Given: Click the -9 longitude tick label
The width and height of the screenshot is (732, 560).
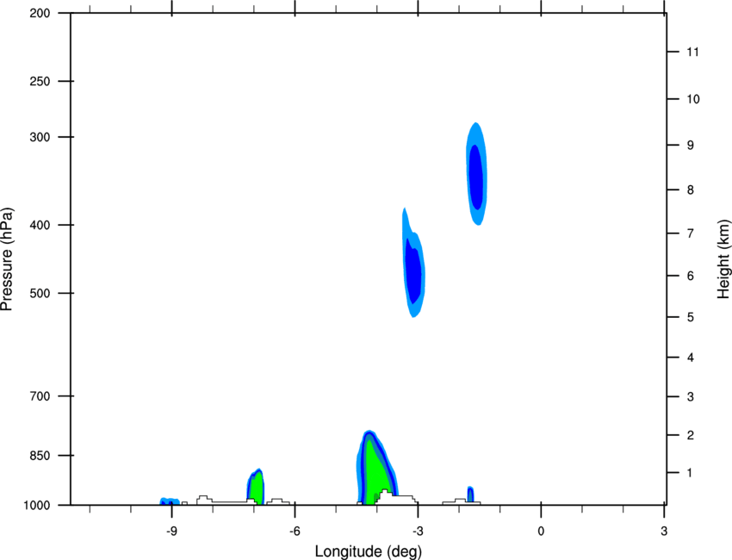Looking at the screenshot, I should 171,531.
